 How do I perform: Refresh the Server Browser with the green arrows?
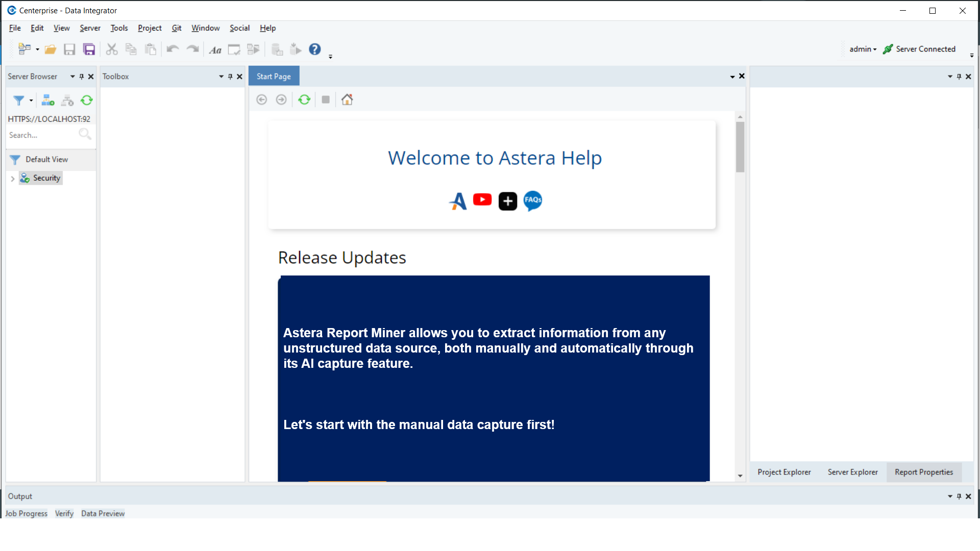87,101
